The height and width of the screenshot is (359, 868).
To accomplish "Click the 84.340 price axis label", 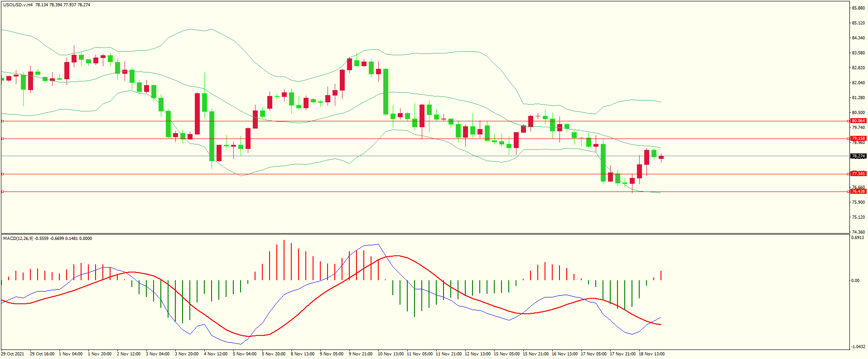I will [x=858, y=38].
